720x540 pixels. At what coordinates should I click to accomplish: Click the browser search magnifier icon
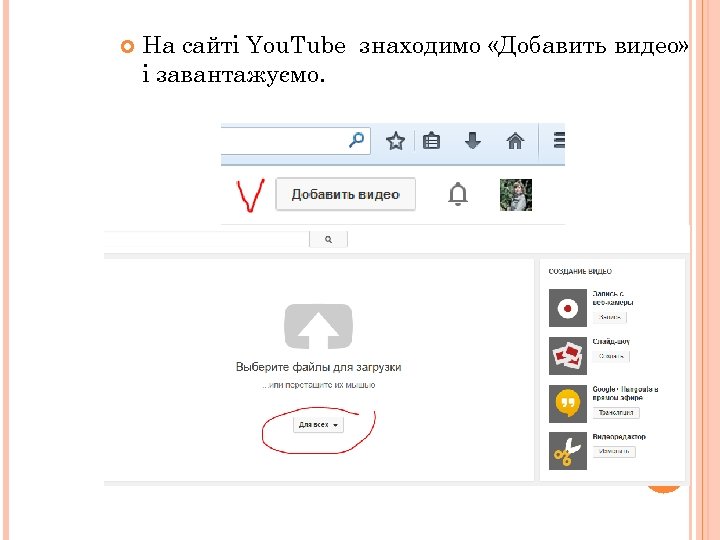pyautogui.click(x=356, y=140)
